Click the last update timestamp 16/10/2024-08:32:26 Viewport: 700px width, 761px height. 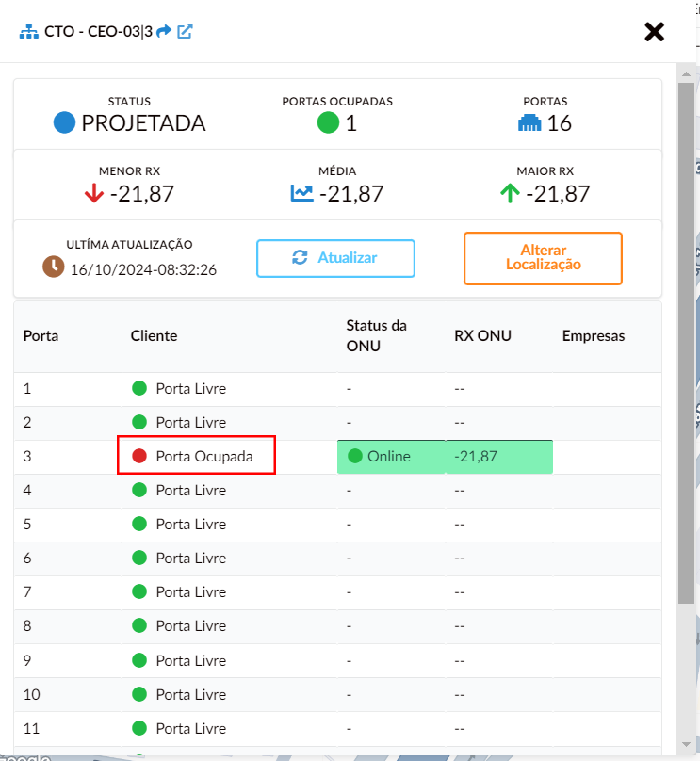point(143,269)
